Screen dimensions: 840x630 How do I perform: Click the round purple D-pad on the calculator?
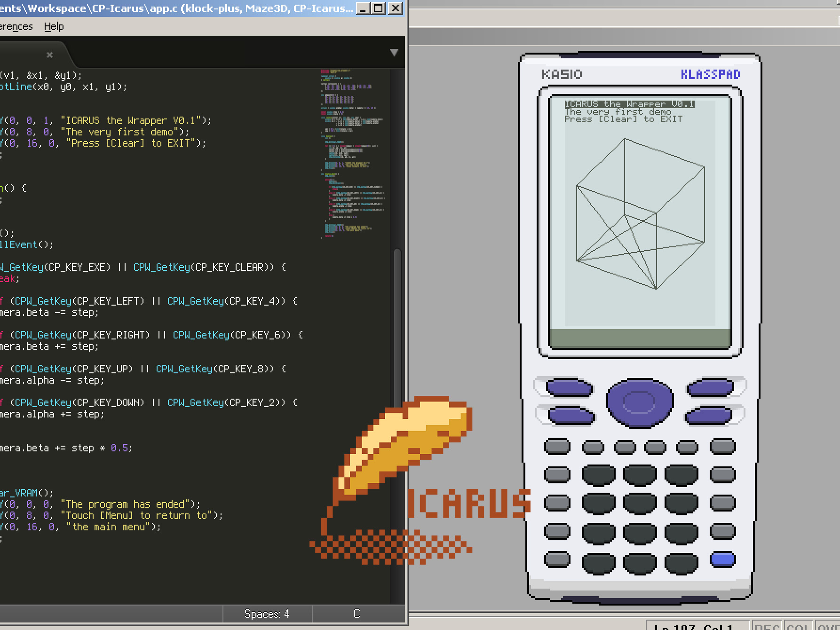click(640, 402)
